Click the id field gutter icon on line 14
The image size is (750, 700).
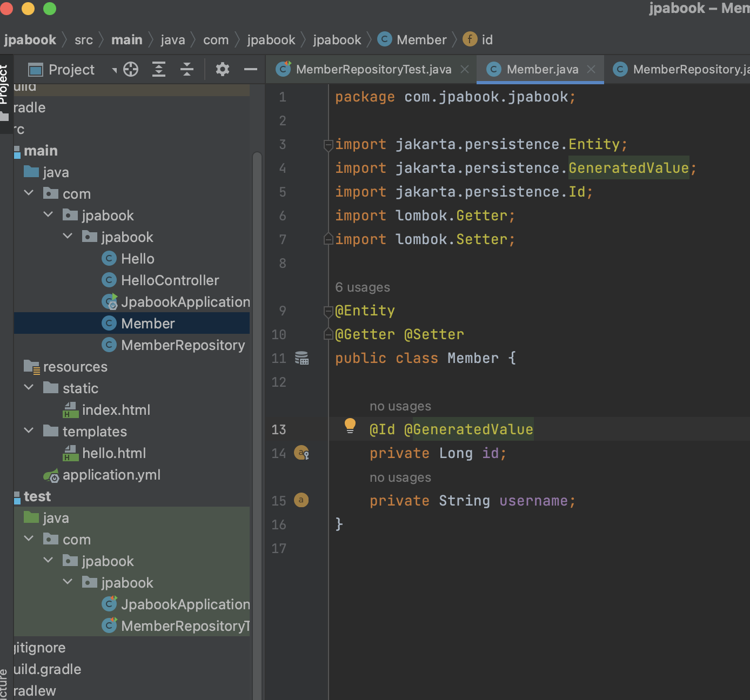click(x=302, y=453)
